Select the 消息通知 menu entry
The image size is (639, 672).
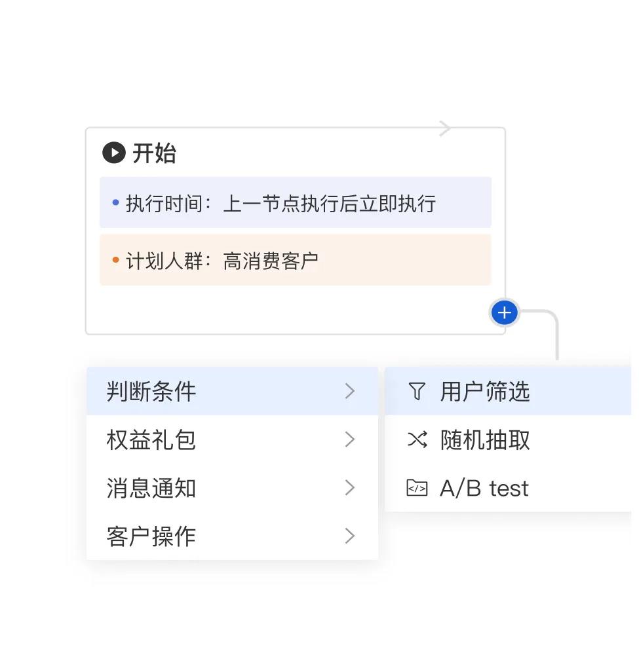tap(151, 488)
